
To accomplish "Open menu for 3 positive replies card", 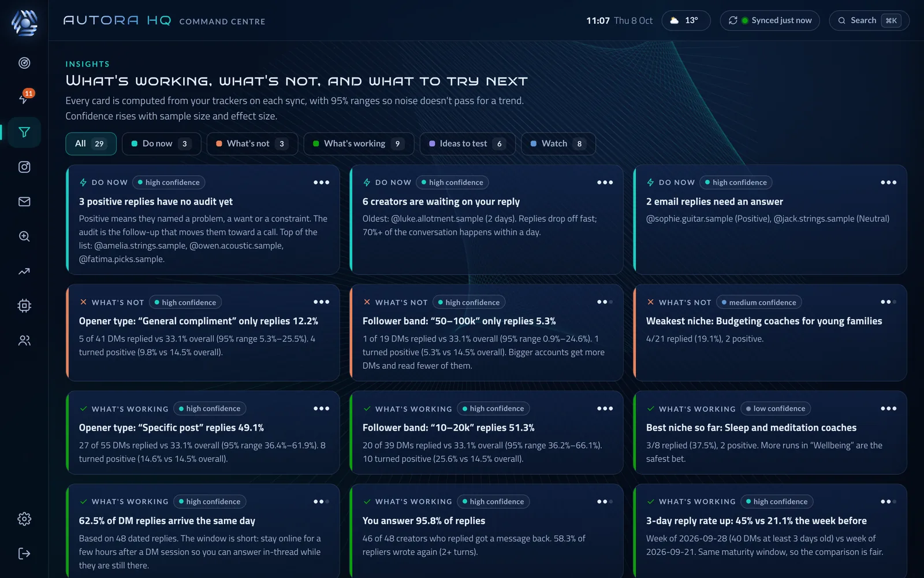I will pos(322,183).
